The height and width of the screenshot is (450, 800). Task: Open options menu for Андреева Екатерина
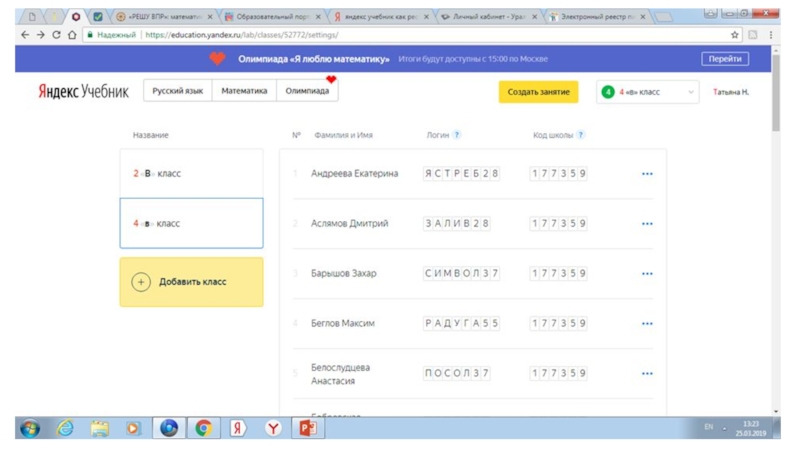(x=647, y=174)
